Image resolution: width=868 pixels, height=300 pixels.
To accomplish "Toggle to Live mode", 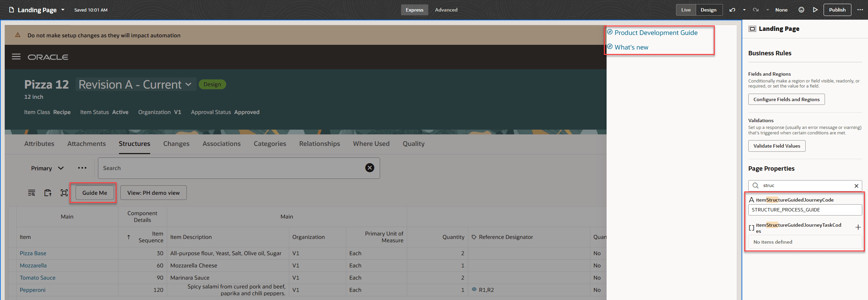I will tap(686, 10).
